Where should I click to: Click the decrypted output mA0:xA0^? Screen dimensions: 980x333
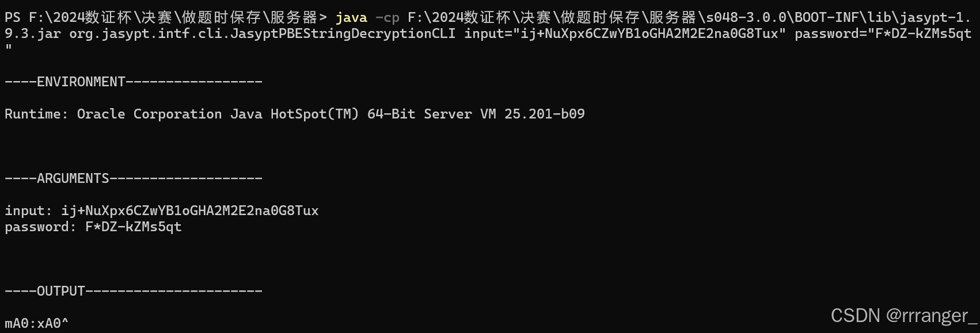pos(37,323)
